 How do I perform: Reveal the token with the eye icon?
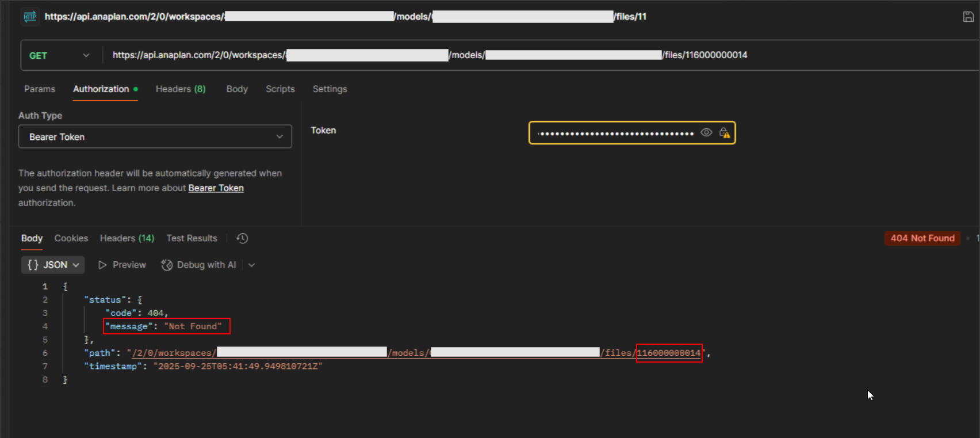706,133
